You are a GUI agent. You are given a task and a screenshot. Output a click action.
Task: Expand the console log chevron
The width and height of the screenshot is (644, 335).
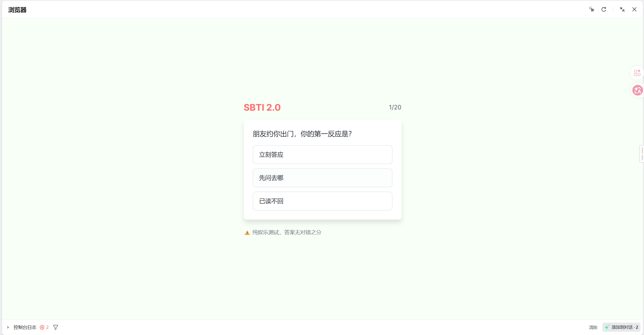(8, 327)
